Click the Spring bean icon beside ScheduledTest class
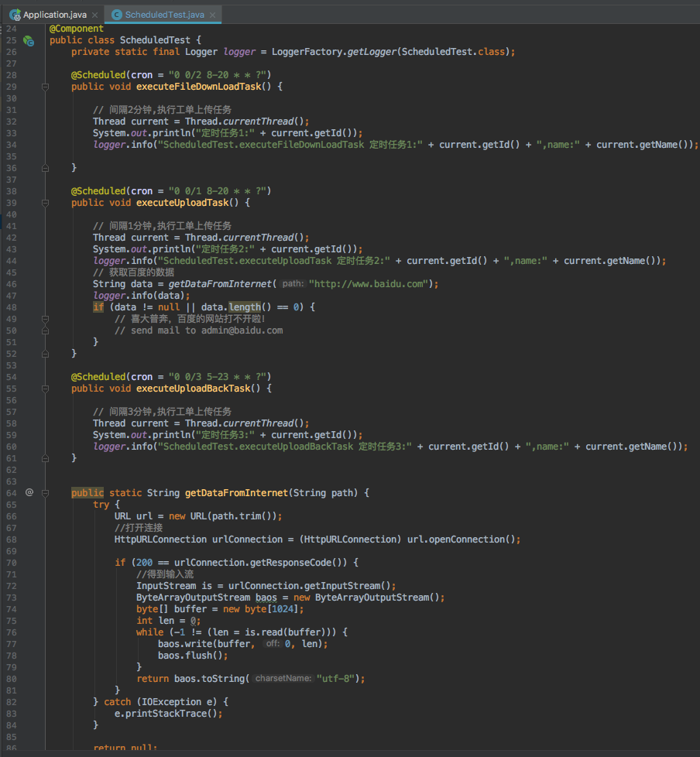Screen dimensions: 700x757 (28, 39)
